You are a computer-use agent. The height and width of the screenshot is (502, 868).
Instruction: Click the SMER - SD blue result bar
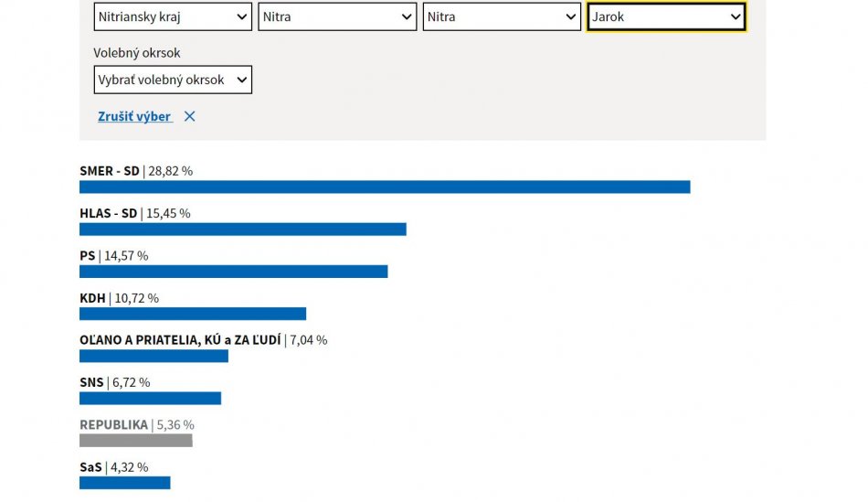tap(385, 187)
